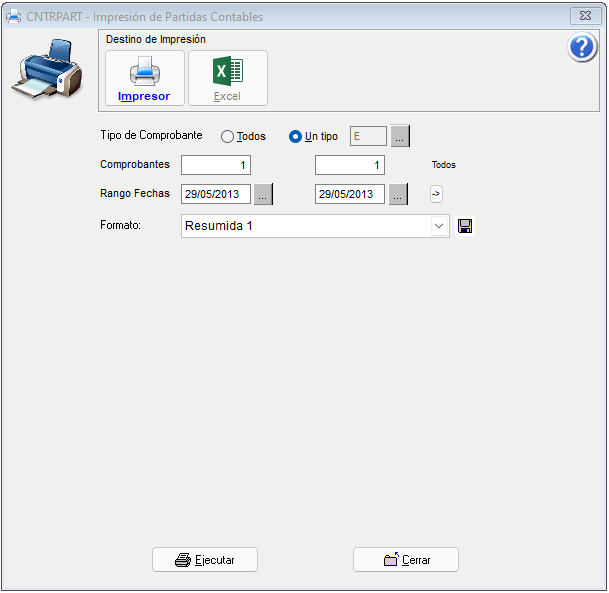Viewport: 609px width, 593px height.
Task: Click the arrow button to copy the date range
Action: tap(436, 194)
